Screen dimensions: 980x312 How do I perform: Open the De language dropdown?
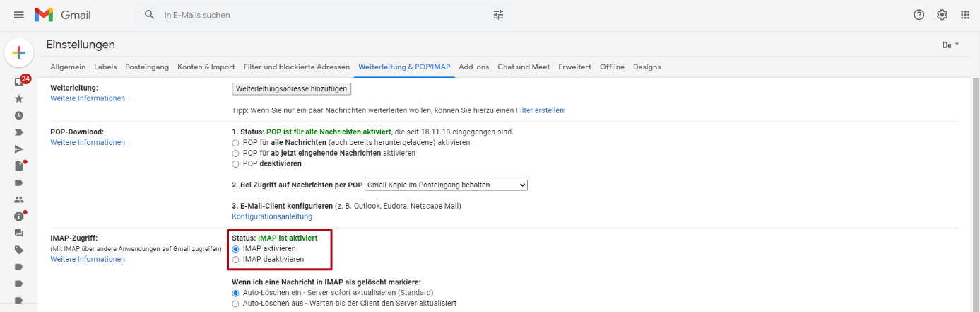pos(951,45)
